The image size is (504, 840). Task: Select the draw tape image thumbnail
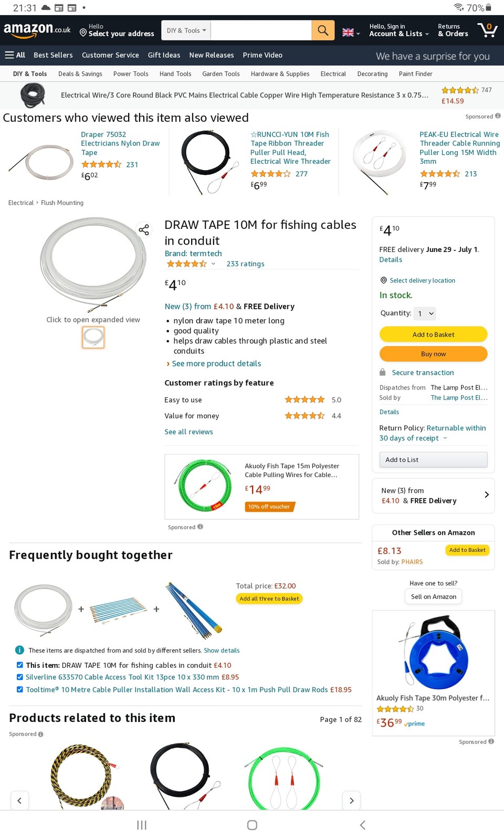[93, 337]
